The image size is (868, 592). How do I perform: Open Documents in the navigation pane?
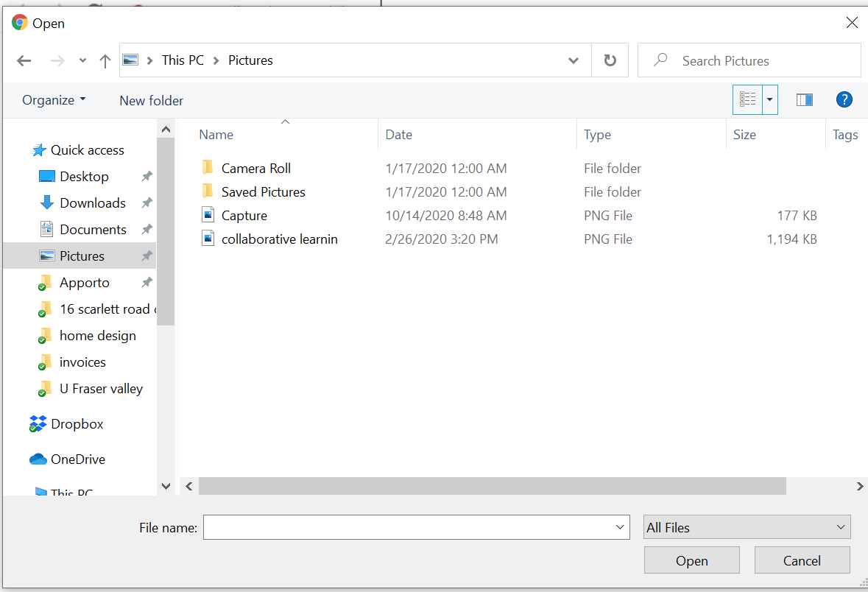click(93, 230)
